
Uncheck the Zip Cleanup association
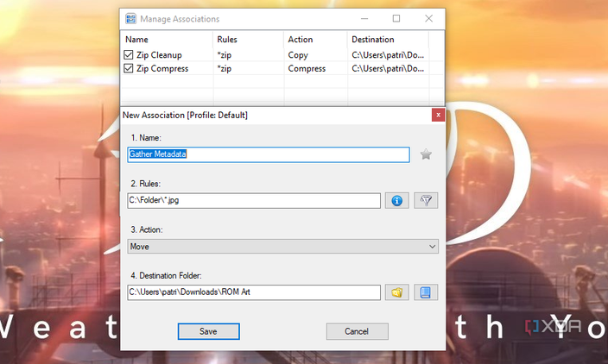(x=129, y=55)
